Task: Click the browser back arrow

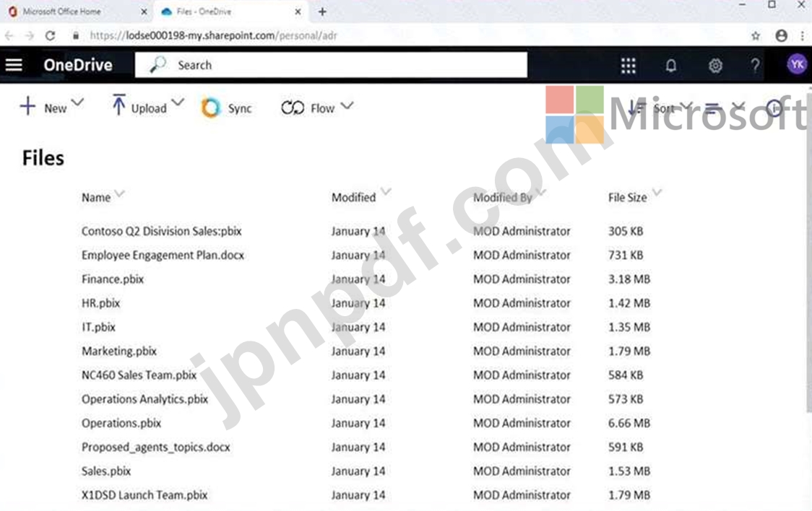Action: click(9, 35)
